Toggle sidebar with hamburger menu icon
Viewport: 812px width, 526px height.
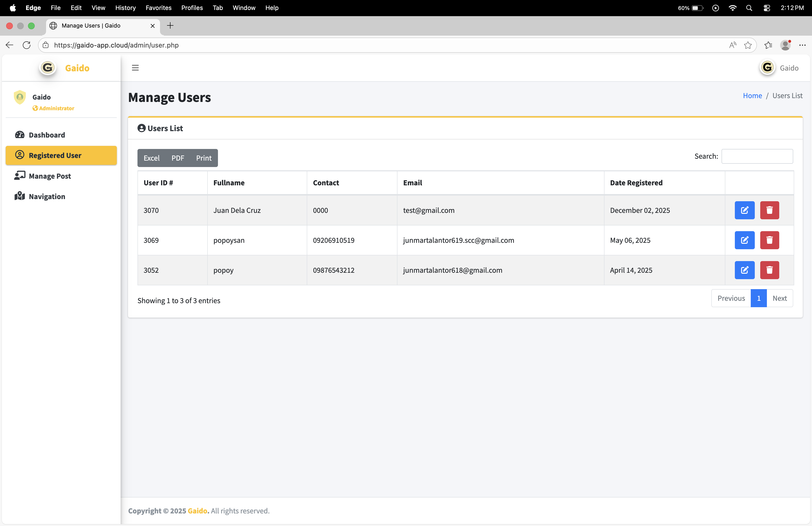point(135,68)
